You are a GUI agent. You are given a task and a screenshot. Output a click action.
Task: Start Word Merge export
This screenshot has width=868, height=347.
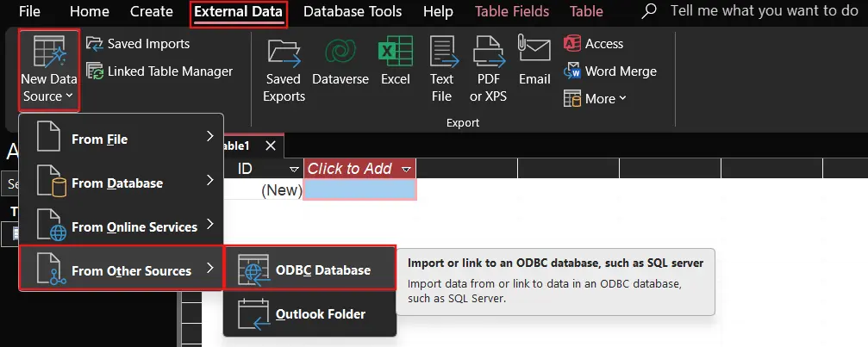(x=609, y=71)
